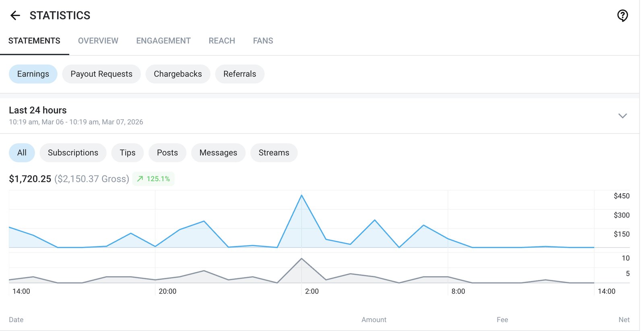Filter earnings by All
644x331 pixels.
tap(22, 153)
